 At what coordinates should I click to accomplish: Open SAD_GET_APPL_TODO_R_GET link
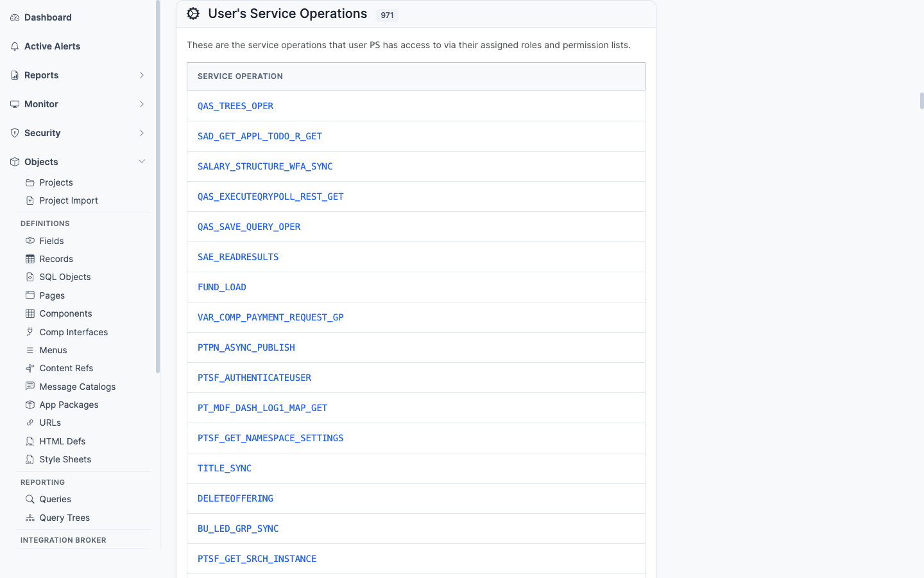tap(260, 136)
